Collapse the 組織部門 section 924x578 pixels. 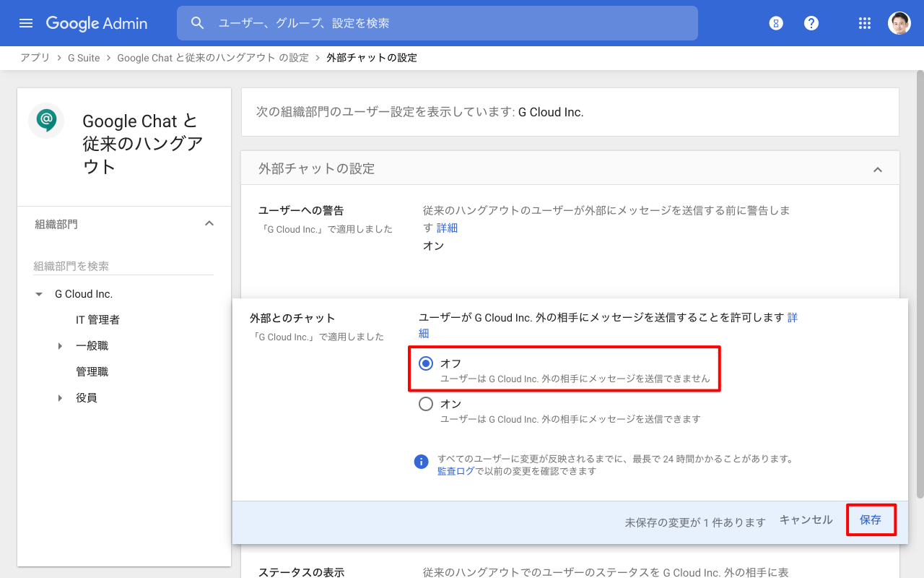click(209, 224)
